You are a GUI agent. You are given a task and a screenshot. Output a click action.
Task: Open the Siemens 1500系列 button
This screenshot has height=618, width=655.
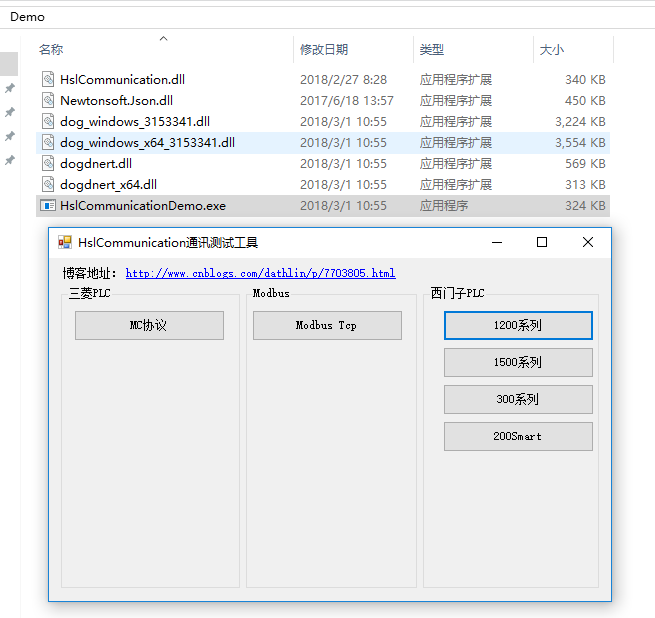coord(518,362)
